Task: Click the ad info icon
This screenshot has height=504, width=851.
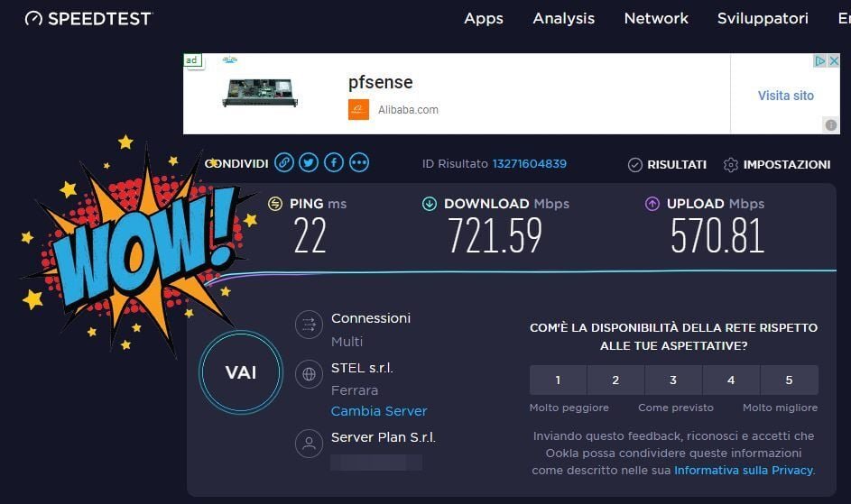Action: (x=831, y=125)
